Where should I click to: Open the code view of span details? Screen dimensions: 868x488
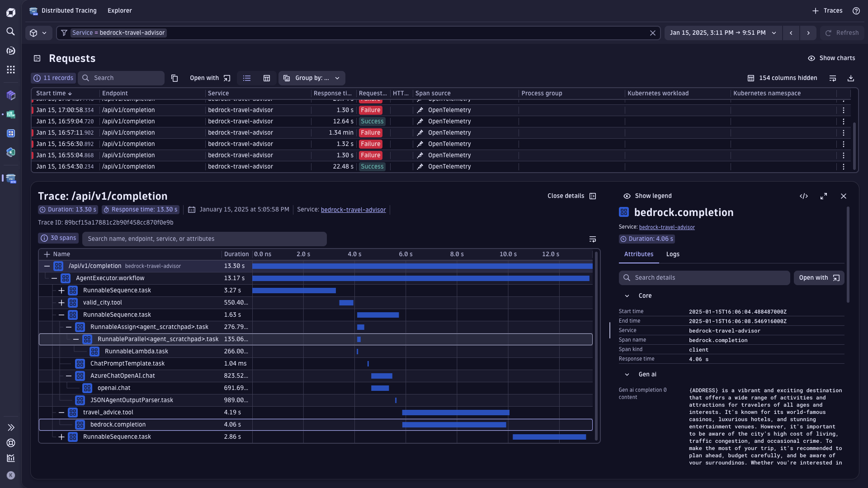pos(804,196)
